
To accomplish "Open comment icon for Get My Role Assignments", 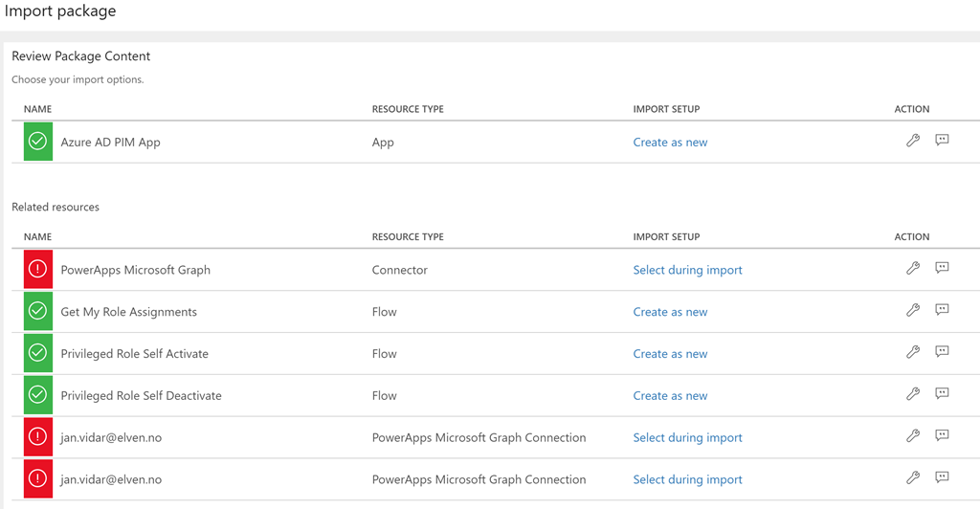I will [942, 310].
